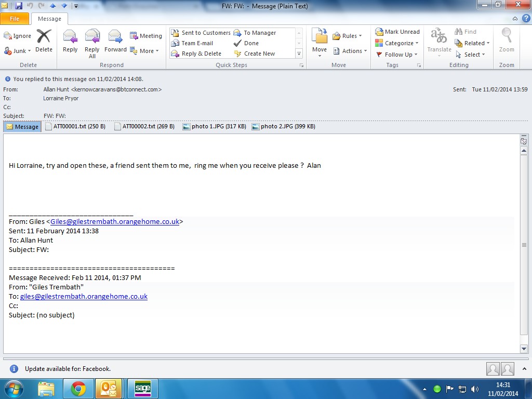
Task: Open the Select dropdown
Action: pyautogui.click(x=470, y=55)
